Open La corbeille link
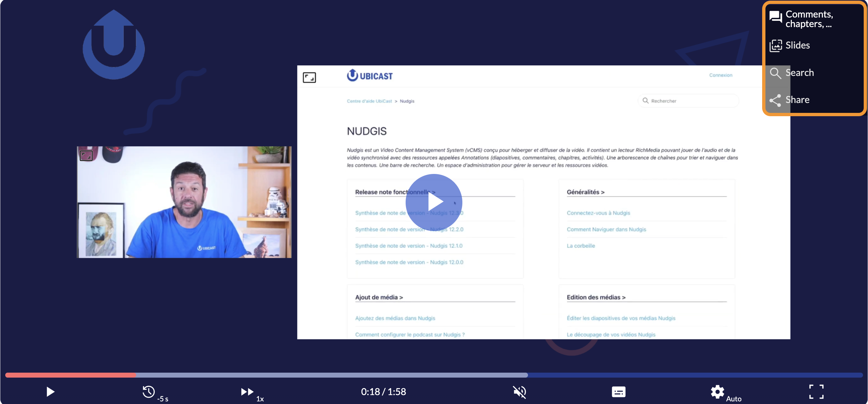Viewport: 868px width, 404px height. pos(580,246)
